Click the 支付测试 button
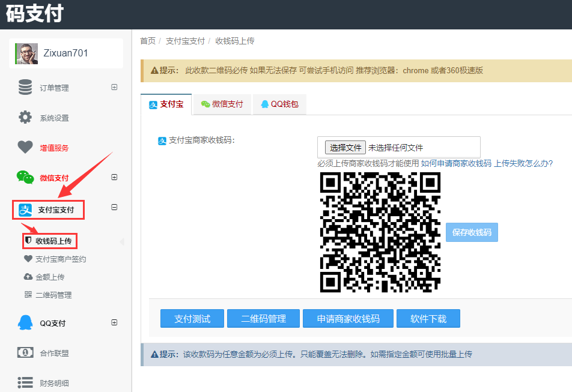The height and width of the screenshot is (392, 572). point(192,319)
